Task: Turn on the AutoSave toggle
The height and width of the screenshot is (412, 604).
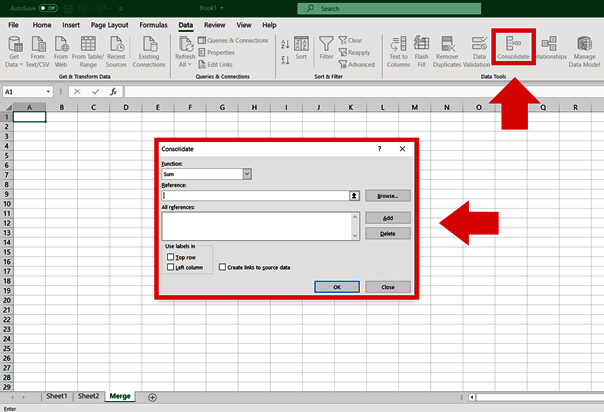Action: click(49, 7)
